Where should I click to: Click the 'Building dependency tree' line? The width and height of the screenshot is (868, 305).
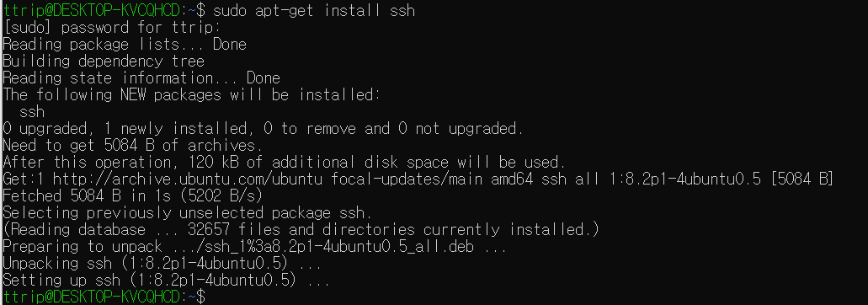click(x=104, y=61)
